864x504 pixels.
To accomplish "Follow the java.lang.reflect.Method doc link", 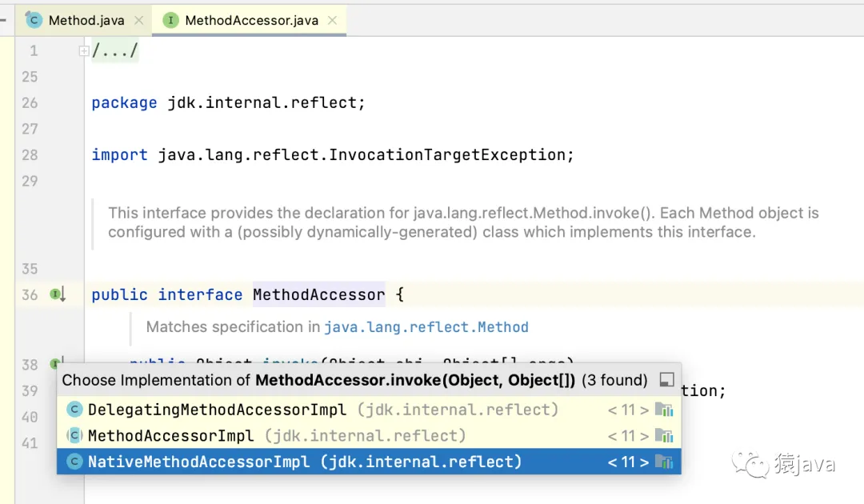I will (426, 327).
